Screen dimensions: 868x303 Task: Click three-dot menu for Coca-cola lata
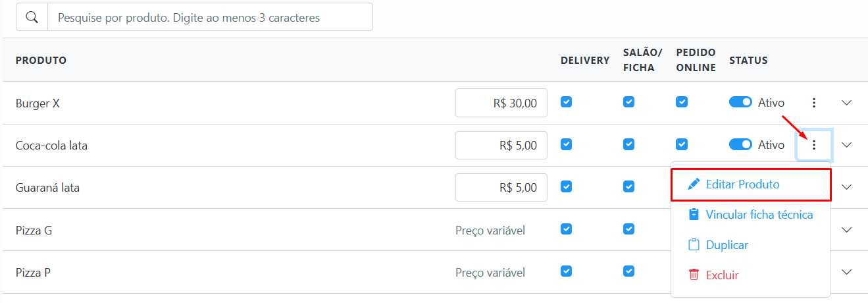(x=814, y=145)
